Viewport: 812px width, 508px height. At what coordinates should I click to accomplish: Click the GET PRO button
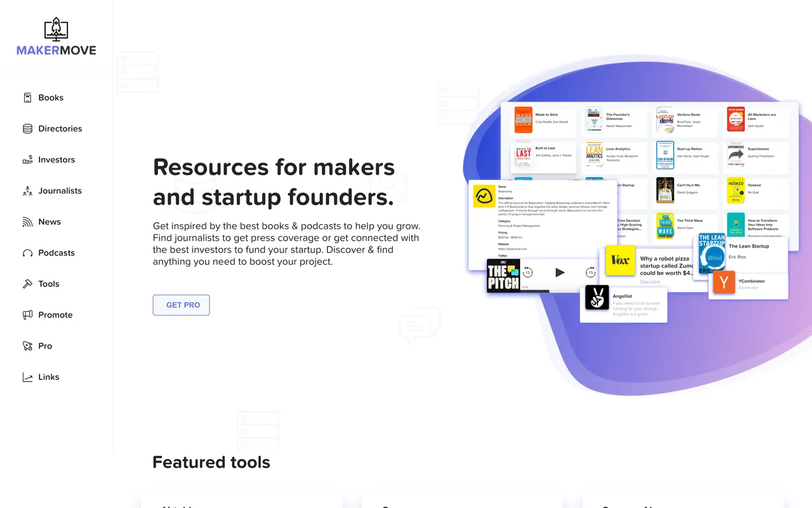(181, 305)
